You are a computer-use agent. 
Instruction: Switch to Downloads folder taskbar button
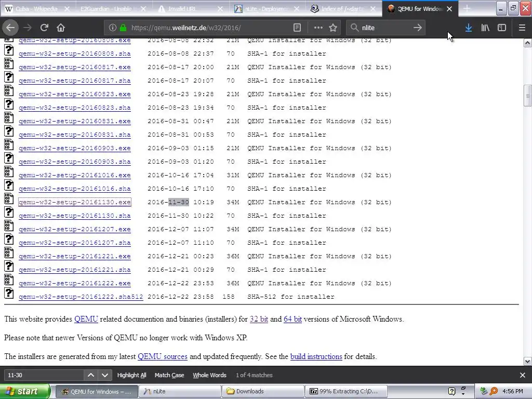[263, 391]
